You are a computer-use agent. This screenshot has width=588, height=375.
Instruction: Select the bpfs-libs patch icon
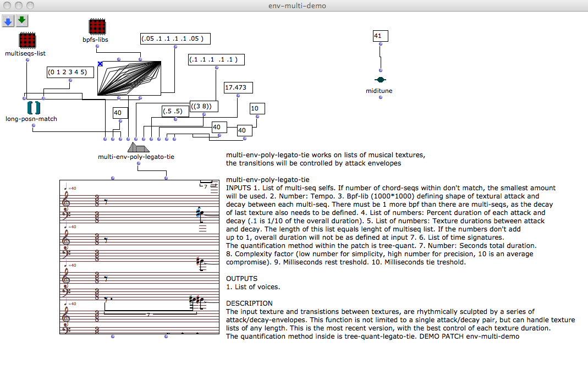click(x=97, y=27)
